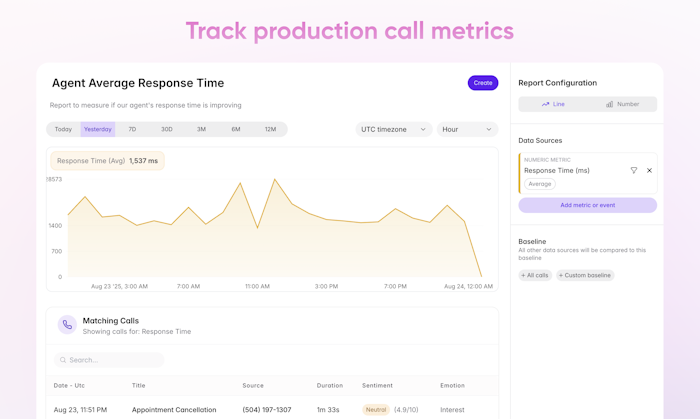This screenshot has width=700, height=419.
Task: Click the phone icon beside Matching Calls
Action: (67, 325)
